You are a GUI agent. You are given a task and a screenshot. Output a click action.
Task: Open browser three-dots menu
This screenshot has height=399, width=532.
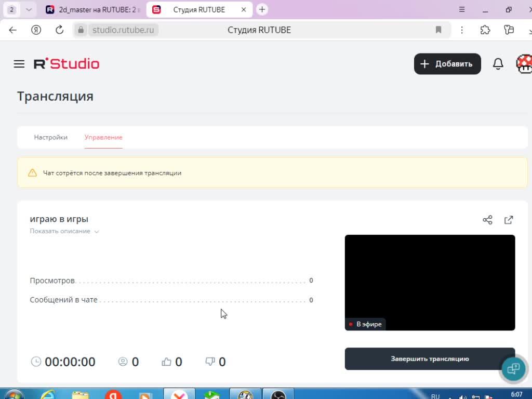click(462, 30)
